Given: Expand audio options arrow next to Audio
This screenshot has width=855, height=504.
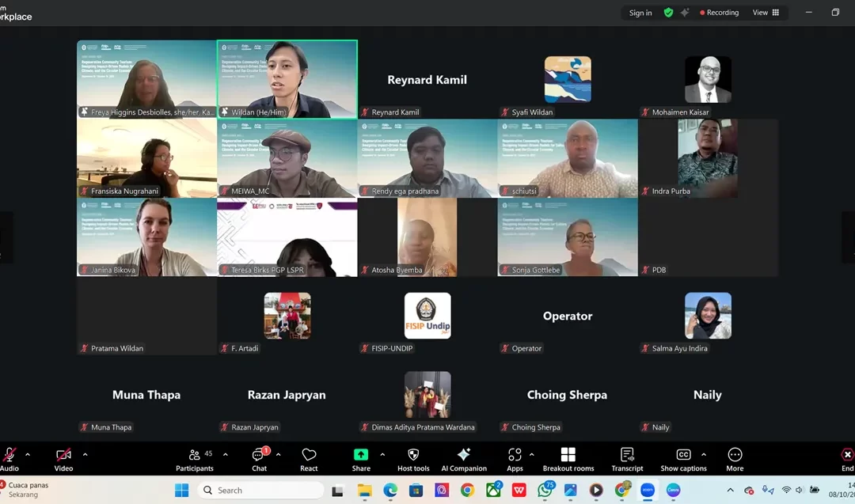Looking at the screenshot, I should pyautogui.click(x=28, y=455).
